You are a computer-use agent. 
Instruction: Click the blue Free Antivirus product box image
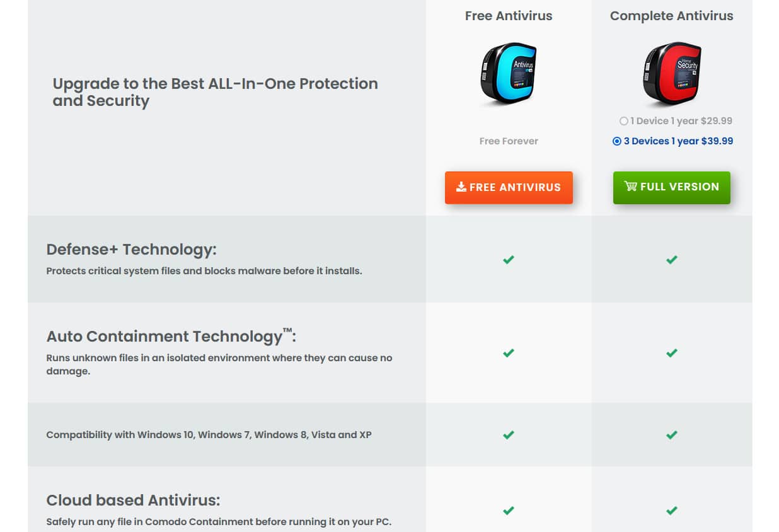point(509,74)
